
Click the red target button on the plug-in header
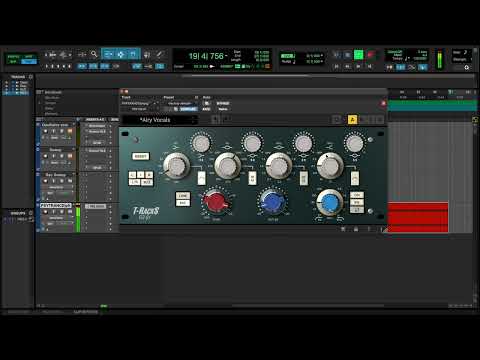(383, 104)
